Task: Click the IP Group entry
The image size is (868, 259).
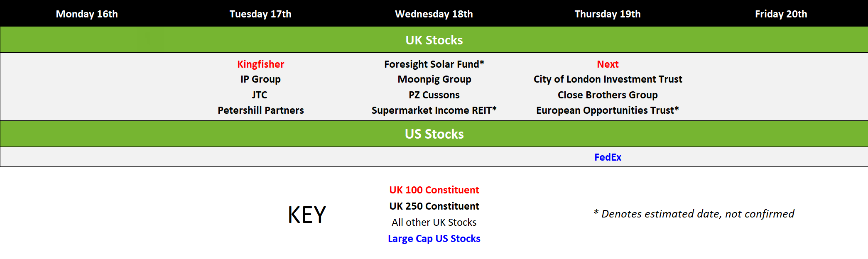Action: pos(260,79)
